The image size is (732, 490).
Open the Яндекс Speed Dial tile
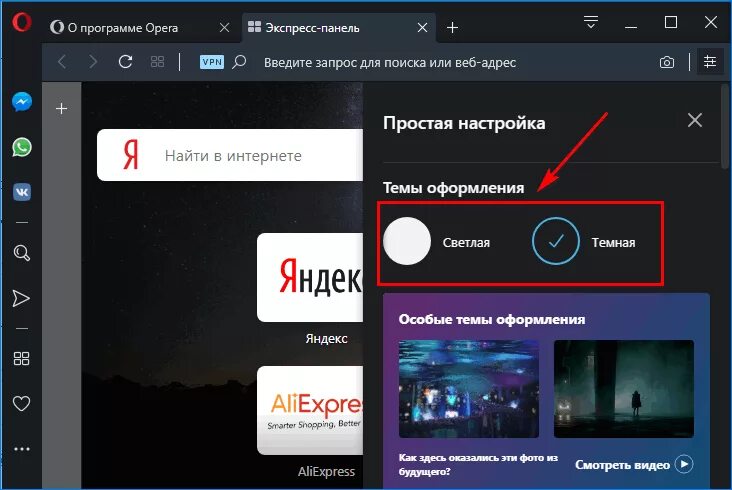click(x=310, y=277)
